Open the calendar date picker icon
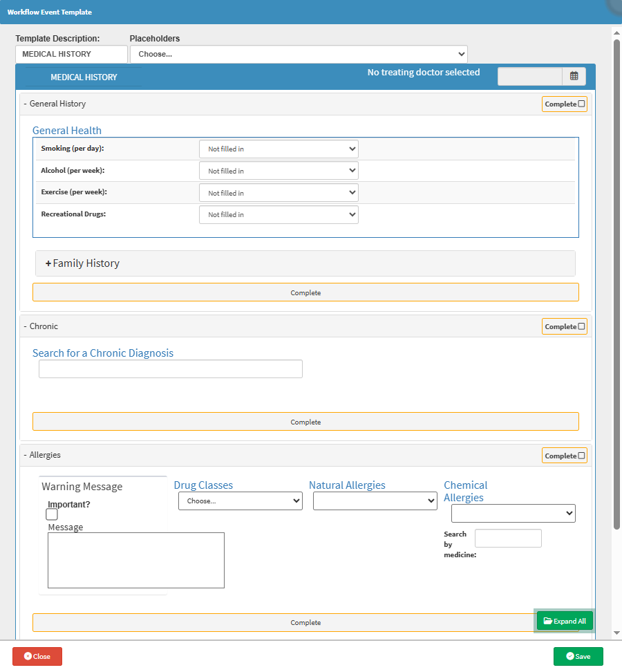This screenshot has width=622, height=672. pos(574,76)
